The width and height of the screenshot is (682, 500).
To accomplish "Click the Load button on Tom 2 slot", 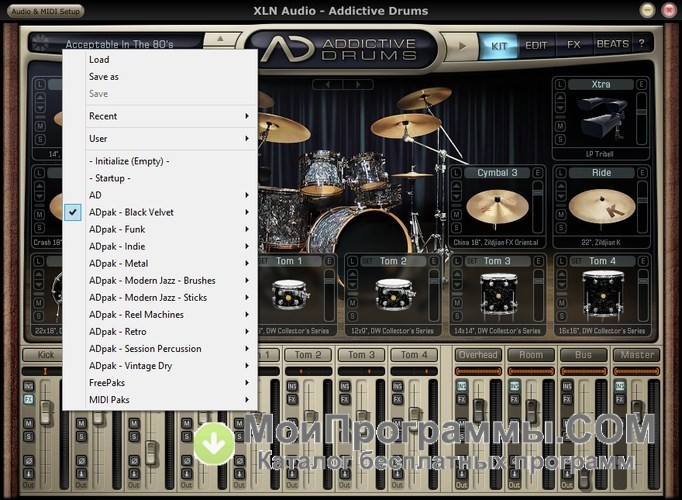I will (x=353, y=261).
